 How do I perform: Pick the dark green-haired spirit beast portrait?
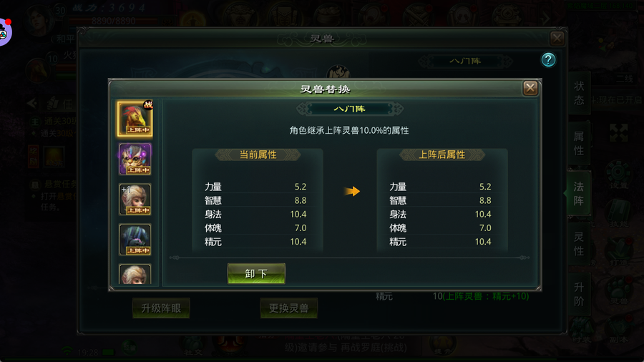pyautogui.click(x=135, y=239)
